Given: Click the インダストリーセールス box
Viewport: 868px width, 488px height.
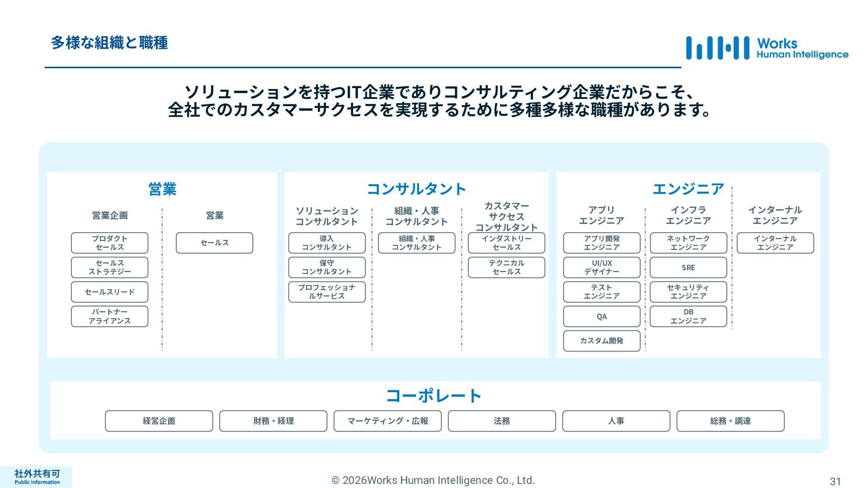Looking at the screenshot, I should coord(506,243).
